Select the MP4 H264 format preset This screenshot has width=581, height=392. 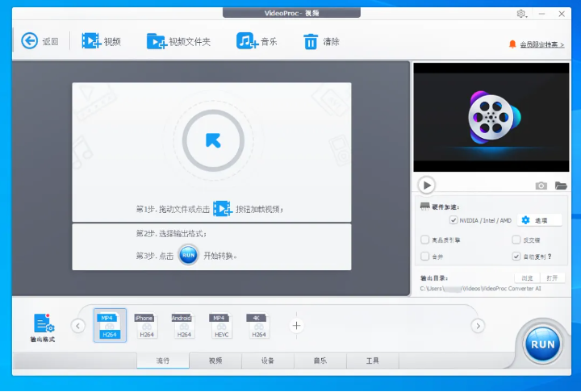(x=110, y=325)
